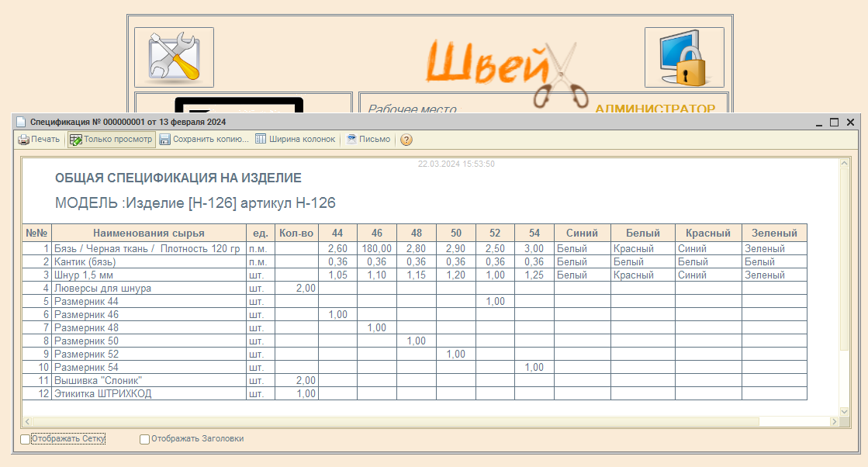Open wrench and screwdriver settings icon in main window
Screen dimensions: 868x467
pos(174,57)
